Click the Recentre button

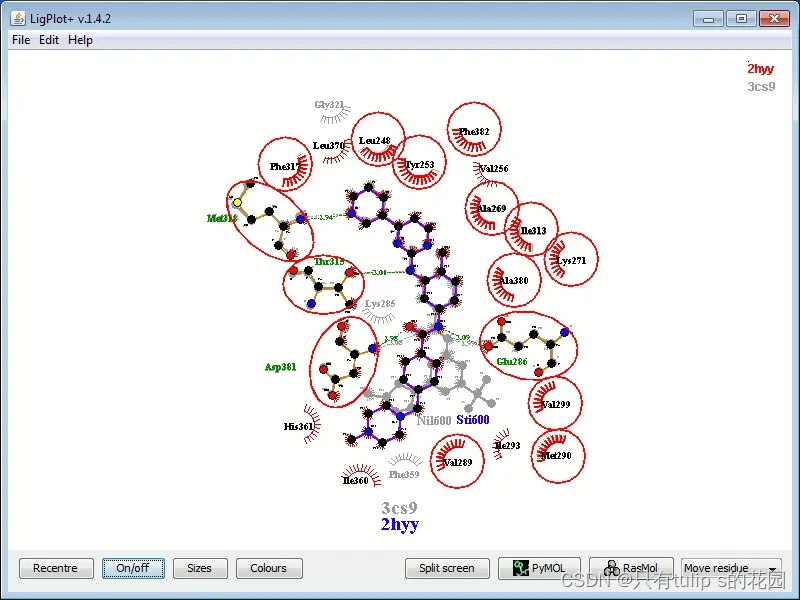56,568
